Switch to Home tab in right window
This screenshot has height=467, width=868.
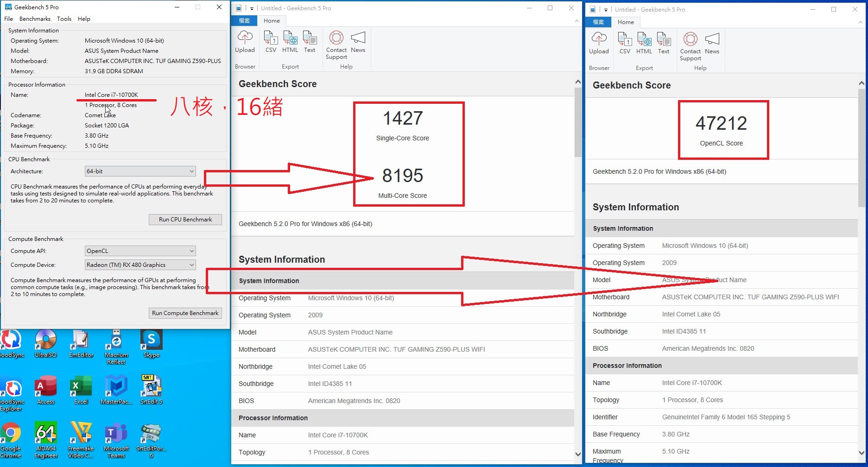point(626,22)
